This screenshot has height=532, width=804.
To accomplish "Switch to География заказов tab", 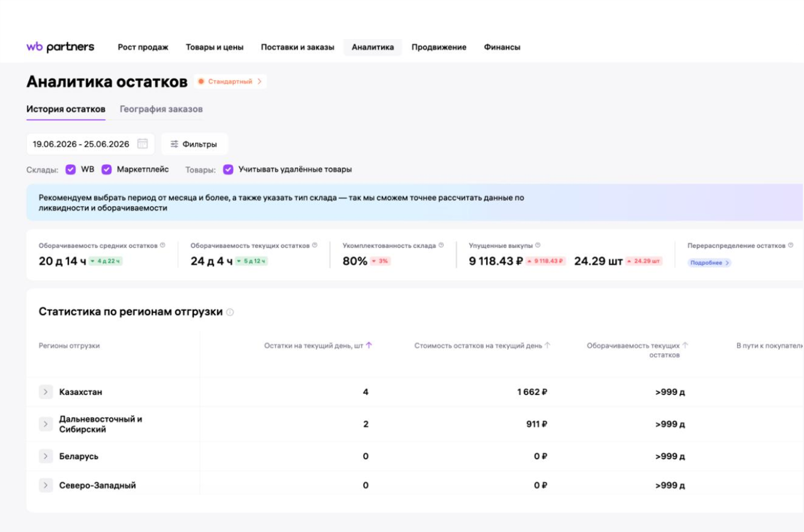I will click(x=161, y=109).
